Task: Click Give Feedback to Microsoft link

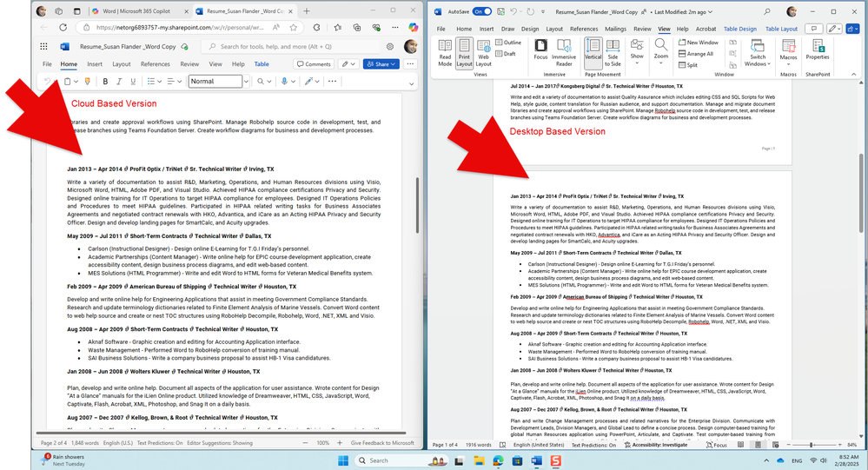Action: (382, 443)
